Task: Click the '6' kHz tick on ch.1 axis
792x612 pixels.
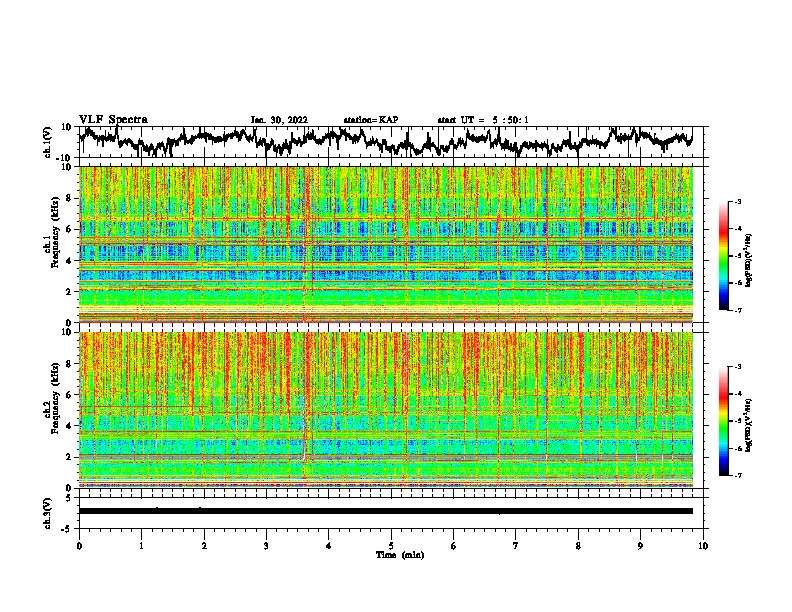Action: coord(70,229)
